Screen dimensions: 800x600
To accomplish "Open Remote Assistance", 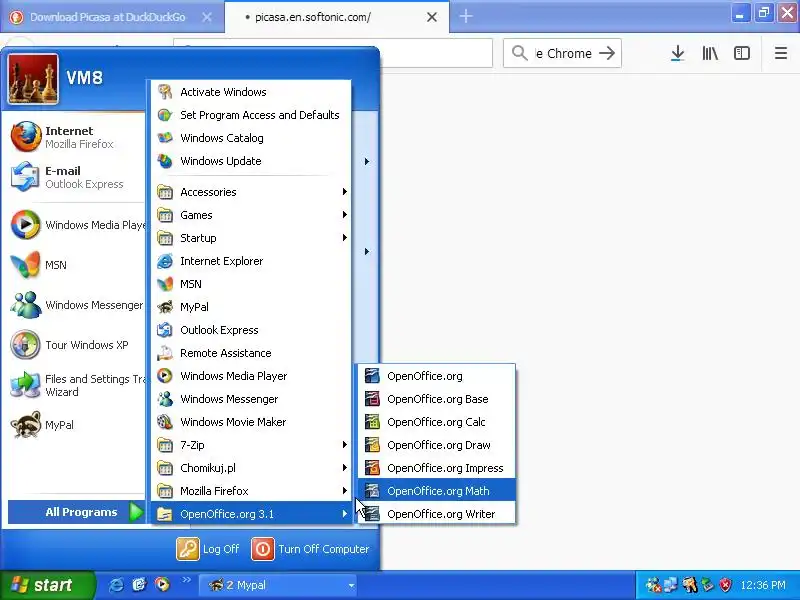I will (251, 353).
